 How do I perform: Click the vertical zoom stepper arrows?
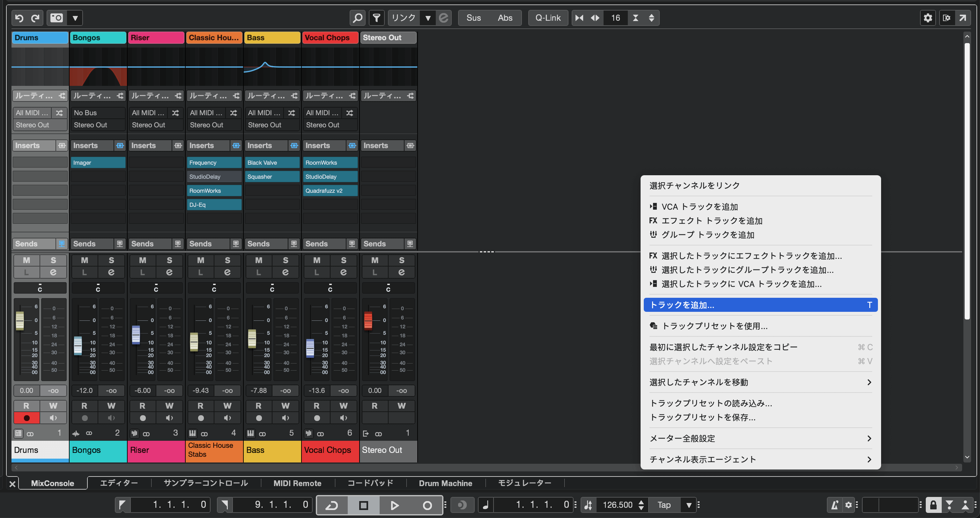point(651,18)
